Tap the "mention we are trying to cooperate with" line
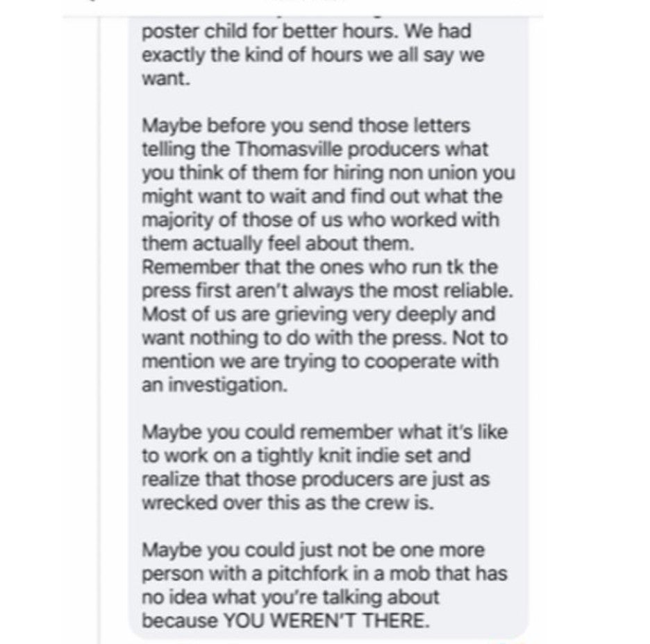The width and height of the screenshot is (650, 644). tap(320, 362)
